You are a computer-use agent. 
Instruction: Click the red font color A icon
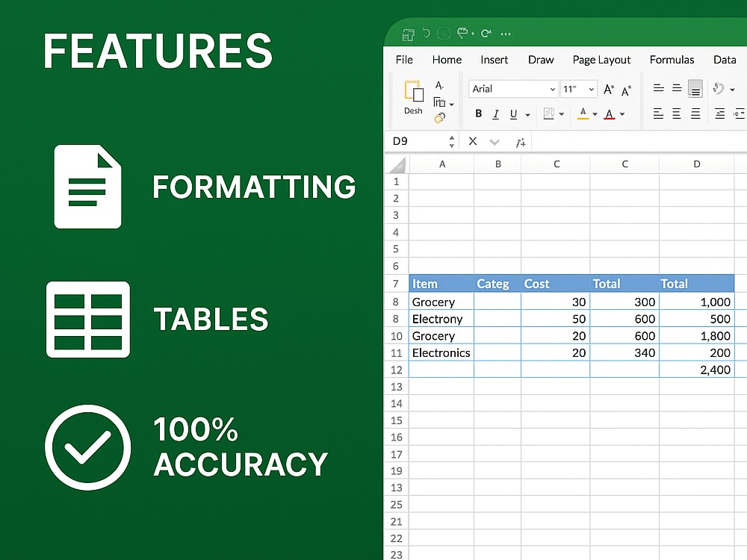coord(610,114)
